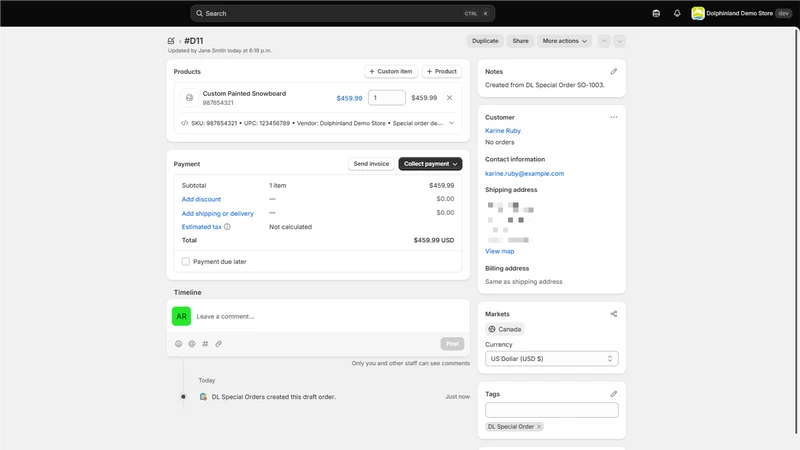800x450 pixels.
Task: Insert an emoji in the comment
Action: click(179, 344)
